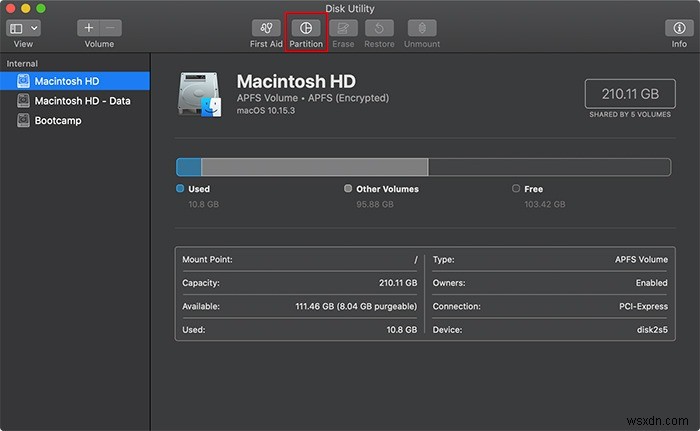
Task: Click the Erase toolbar icon
Action: (343, 28)
